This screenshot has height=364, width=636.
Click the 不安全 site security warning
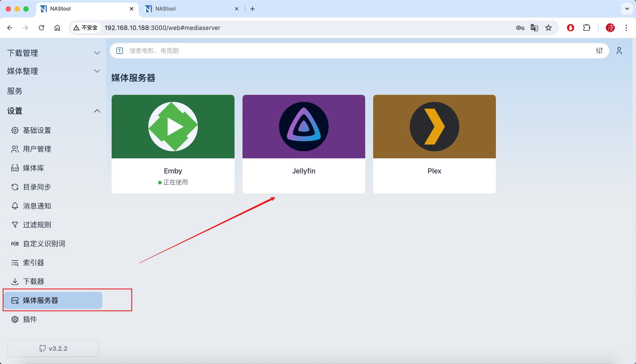[x=85, y=28]
